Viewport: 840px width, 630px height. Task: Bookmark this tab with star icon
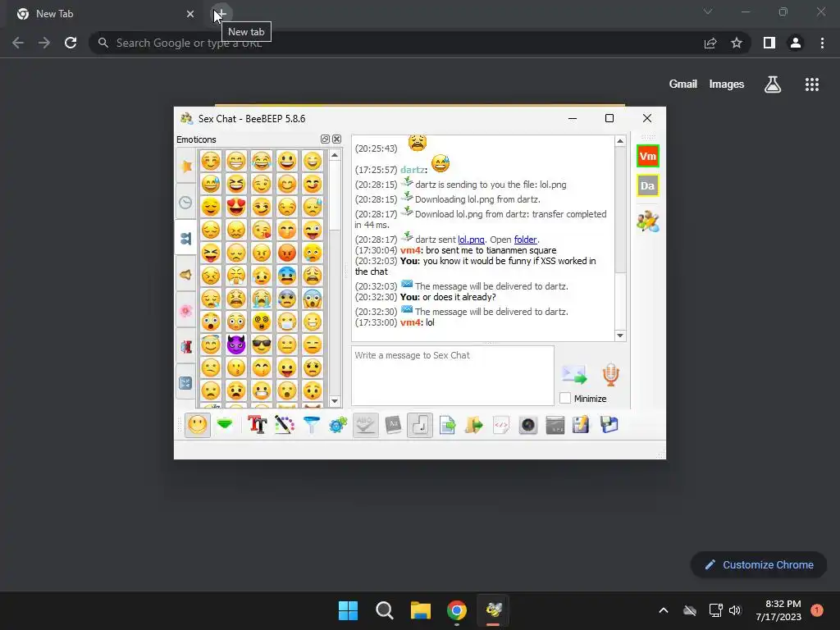(737, 43)
